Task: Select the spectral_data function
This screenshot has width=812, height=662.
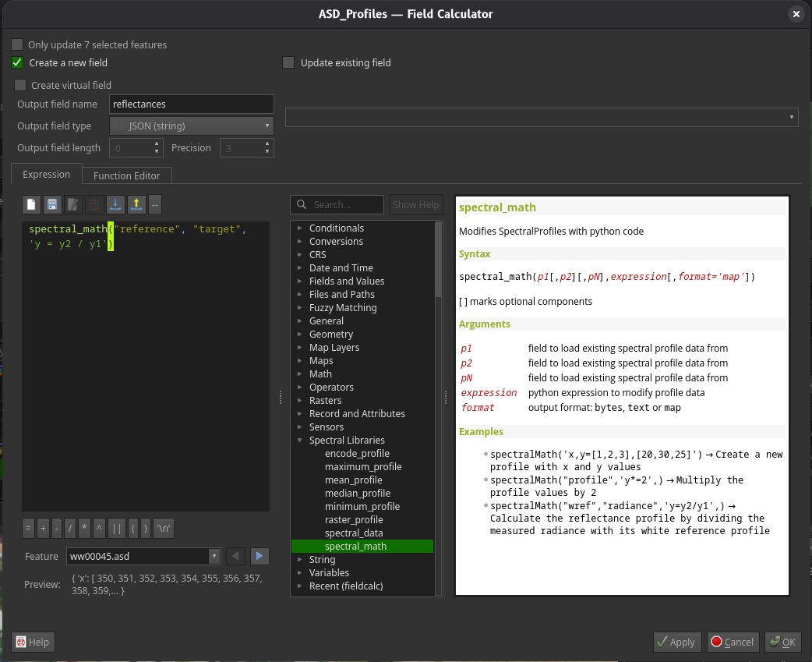Action: (354, 533)
